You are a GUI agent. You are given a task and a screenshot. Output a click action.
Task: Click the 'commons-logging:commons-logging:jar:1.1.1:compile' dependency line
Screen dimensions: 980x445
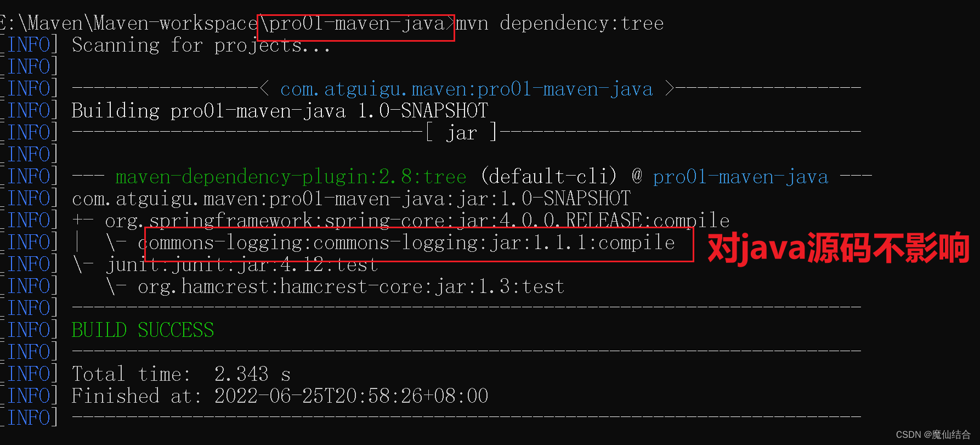pos(406,243)
